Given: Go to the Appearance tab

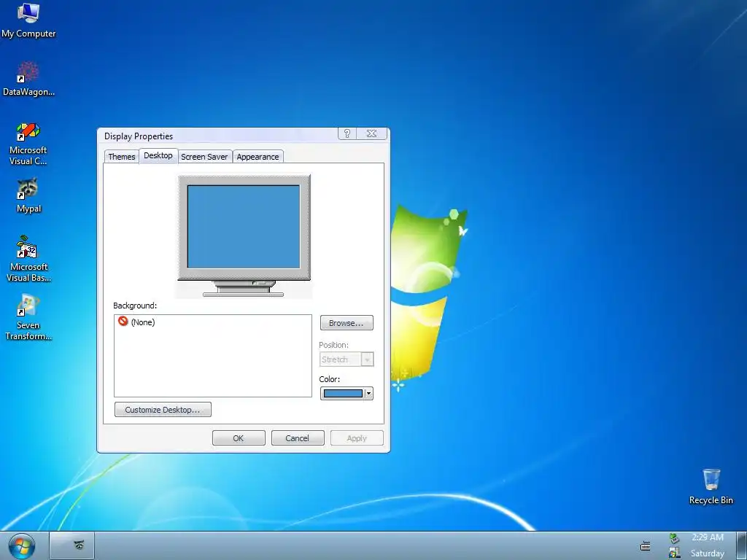Looking at the screenshot, I should coord(258,157).
